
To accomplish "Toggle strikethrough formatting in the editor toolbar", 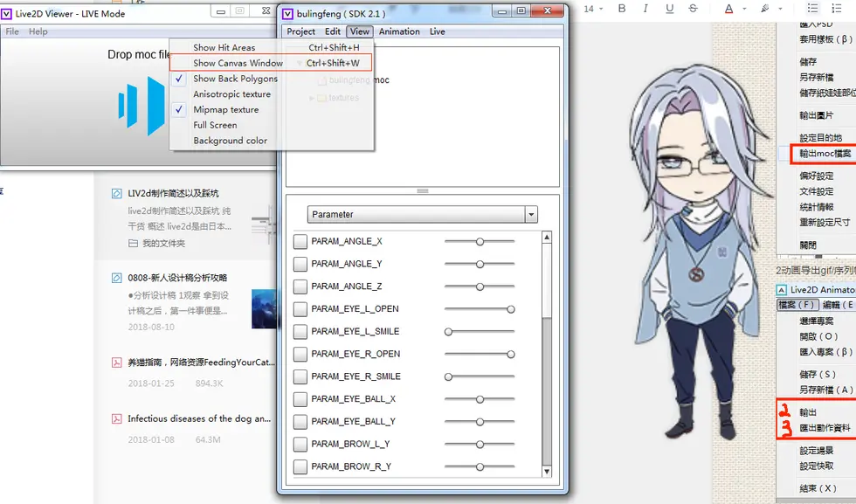I will (693, 8).
